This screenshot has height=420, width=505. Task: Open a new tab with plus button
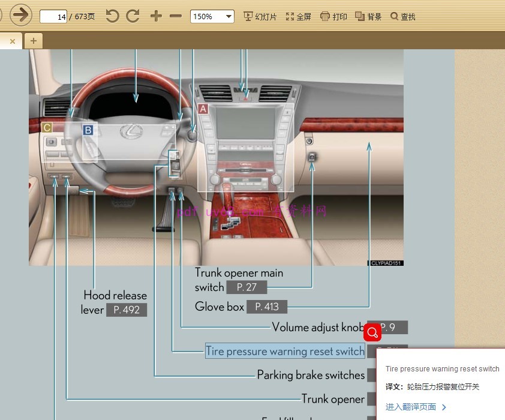33,41
